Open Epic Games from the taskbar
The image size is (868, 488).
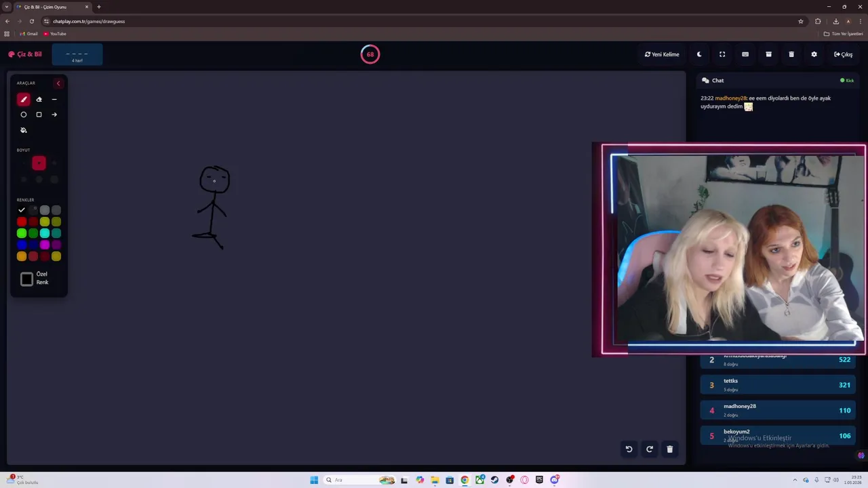point(539,480)
